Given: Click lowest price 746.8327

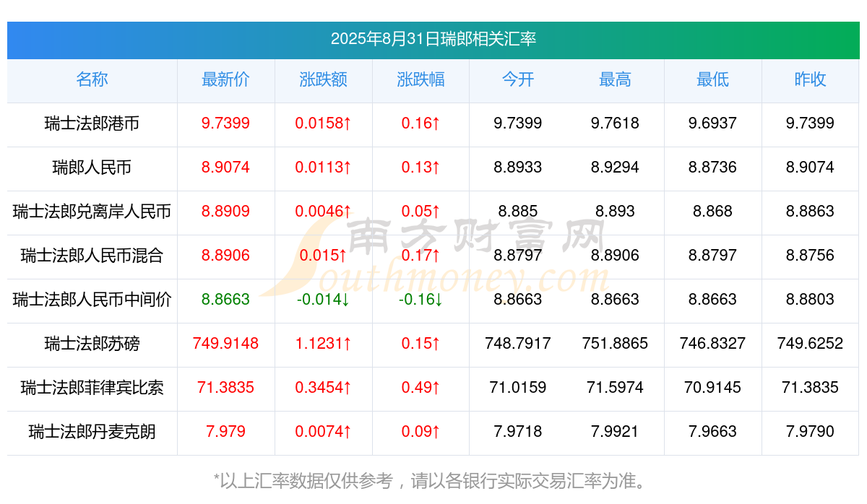Looking at the screenshot, I should (x=712, y=344).
